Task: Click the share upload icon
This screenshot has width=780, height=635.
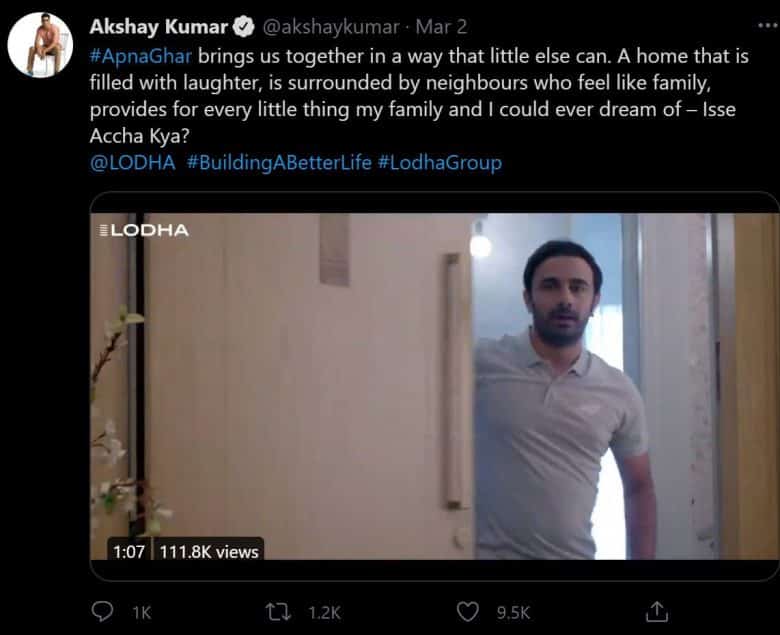Action: 657,611
